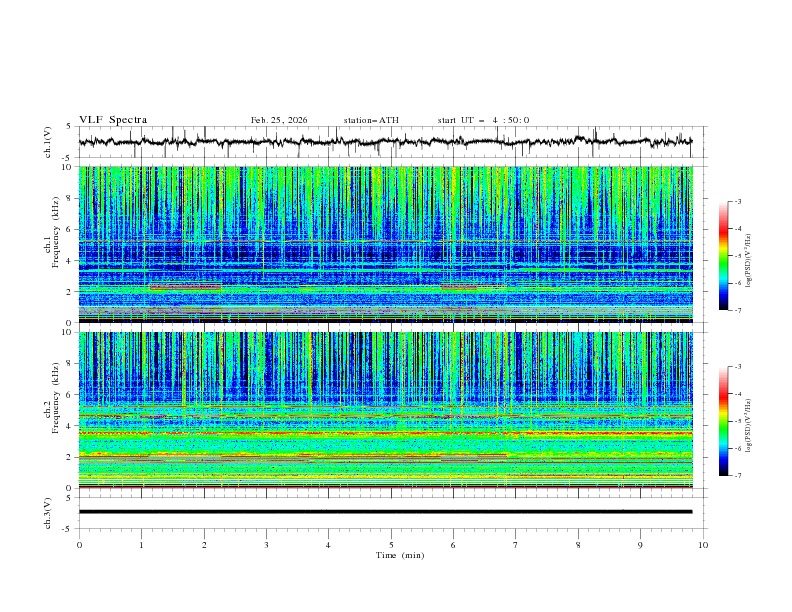The width and height of the screenshot is (792, 612).
Task: Click the time axis tick label "5"
Action: (x=391, y=545)
